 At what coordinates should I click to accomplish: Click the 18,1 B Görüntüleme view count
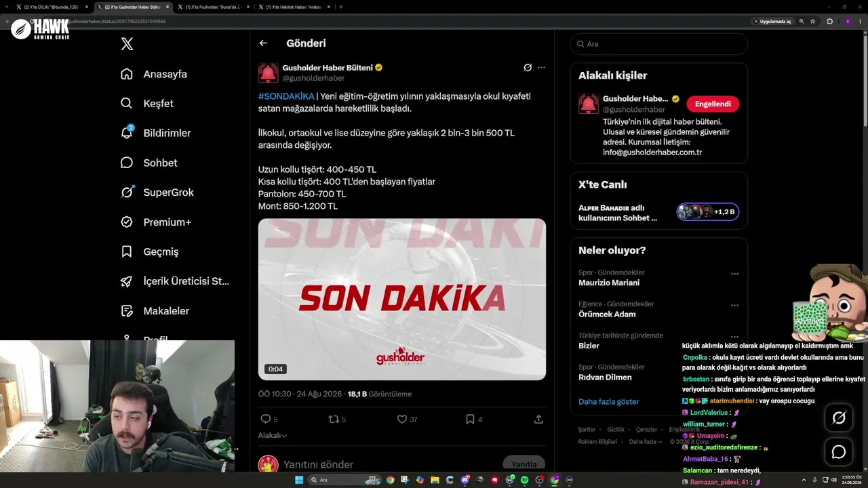click(x=380, y=394)
